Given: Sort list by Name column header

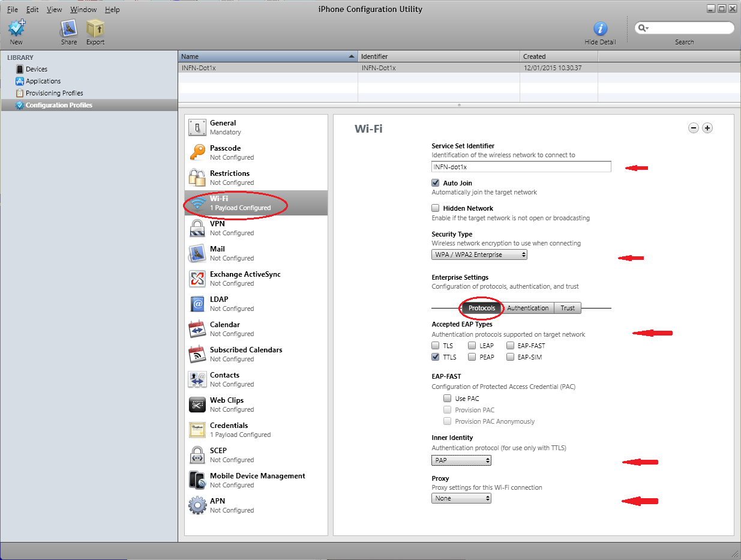Looking at the screenshot, I should point(268,56).
